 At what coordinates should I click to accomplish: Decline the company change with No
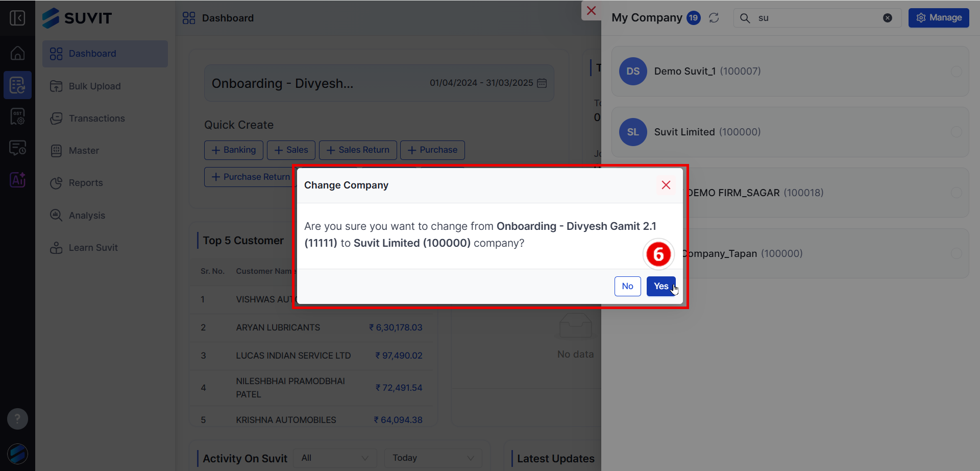[x=627, y=286]
